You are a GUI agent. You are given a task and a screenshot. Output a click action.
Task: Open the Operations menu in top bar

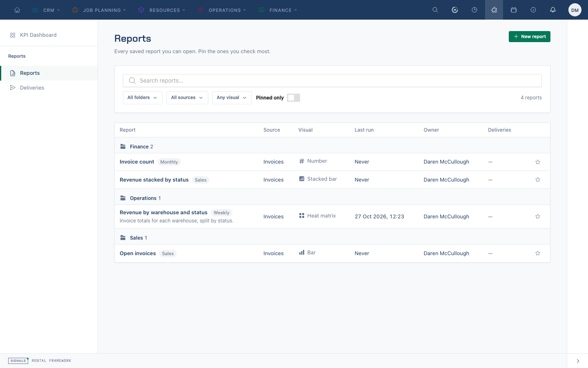[222, 10]
